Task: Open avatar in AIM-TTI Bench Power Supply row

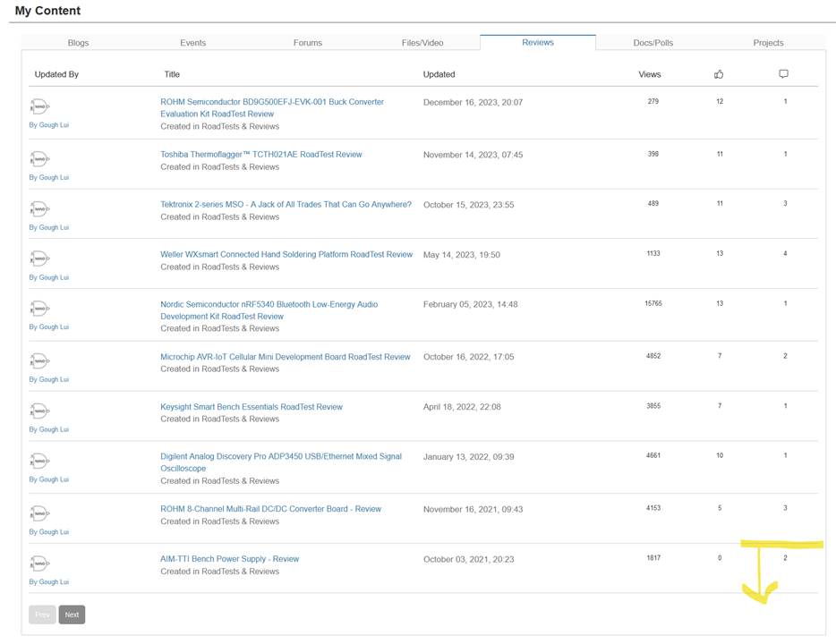Action: [x=39, y=563]
